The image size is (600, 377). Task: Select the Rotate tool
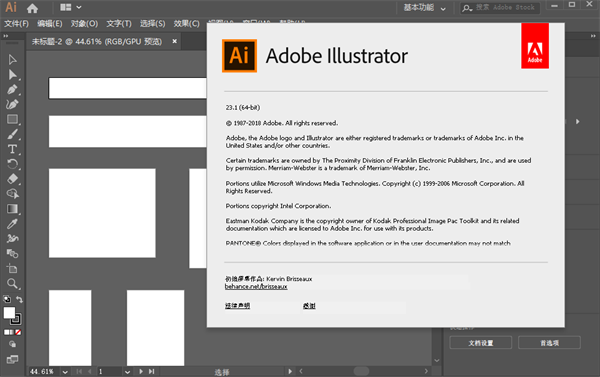(12, 164)
